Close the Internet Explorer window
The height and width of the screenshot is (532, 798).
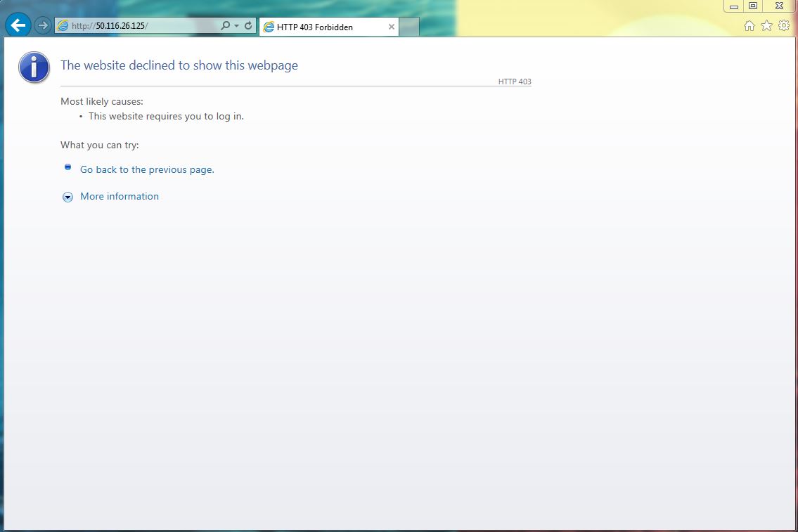click(779, 6)
